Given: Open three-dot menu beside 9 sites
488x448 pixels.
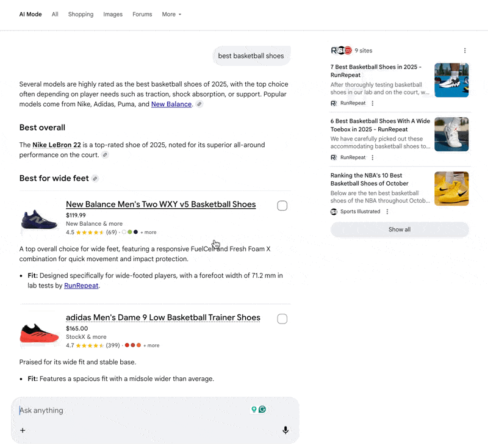Looking at the screenshot, I should pyautogui.click(x=465, y=51).
